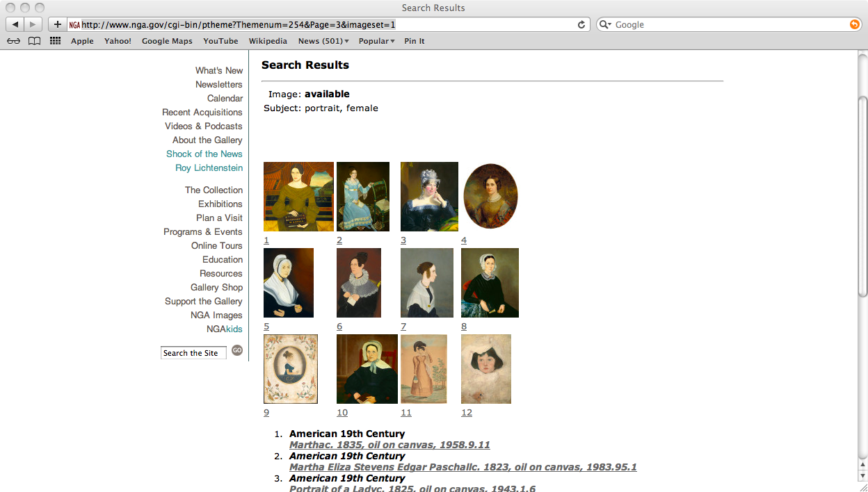868x492 pixels.
Task: Open the Martha c. 1835 painting link
Action: tap(389, 445)
